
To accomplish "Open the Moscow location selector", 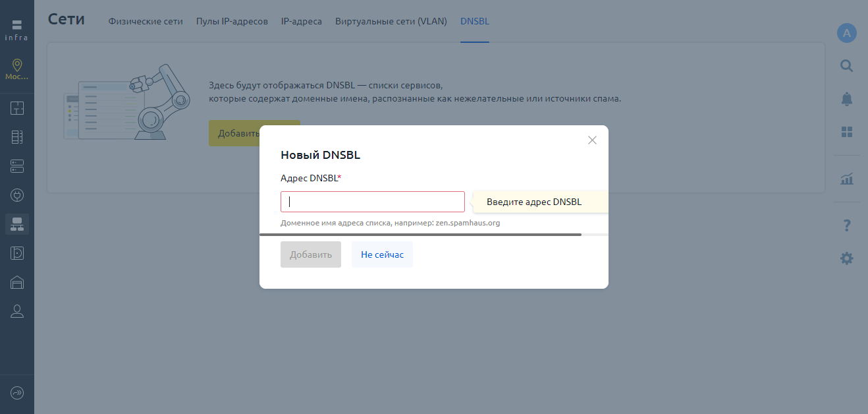I will 17,70.
